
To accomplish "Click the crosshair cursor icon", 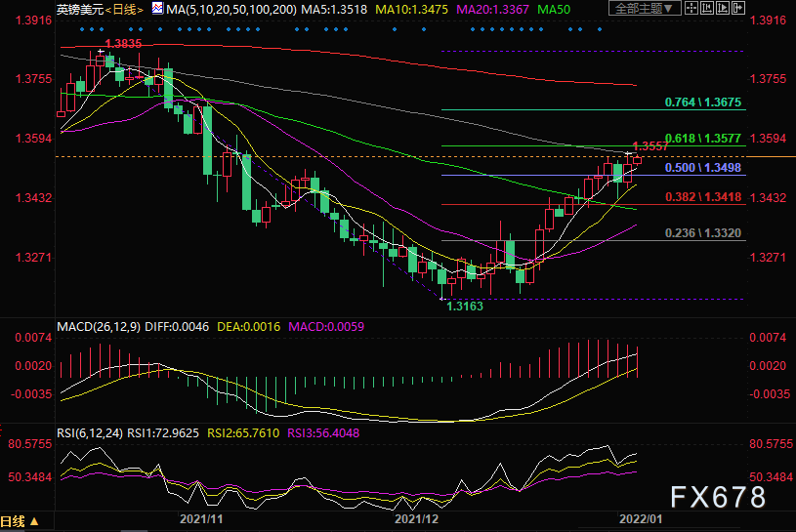I will point(691,8).
